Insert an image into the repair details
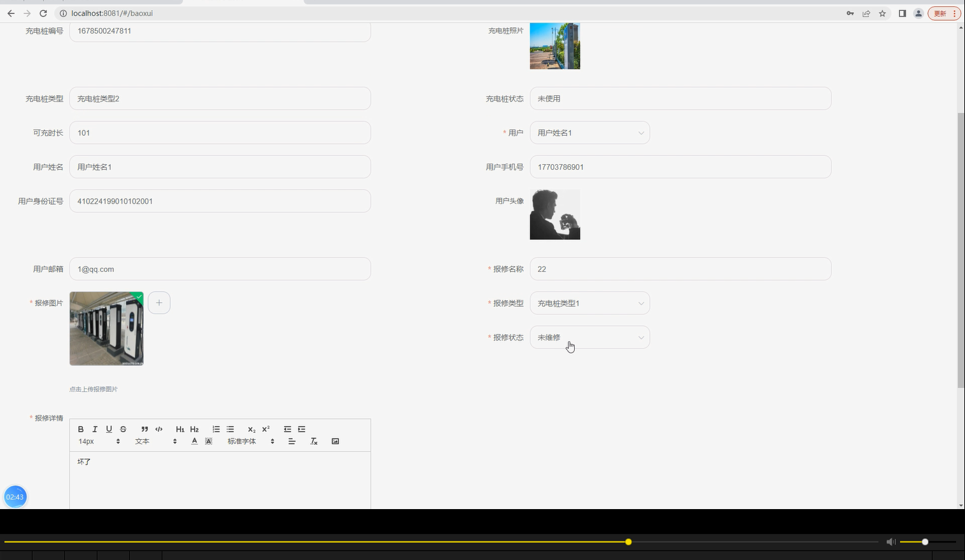 pos(335,441)
